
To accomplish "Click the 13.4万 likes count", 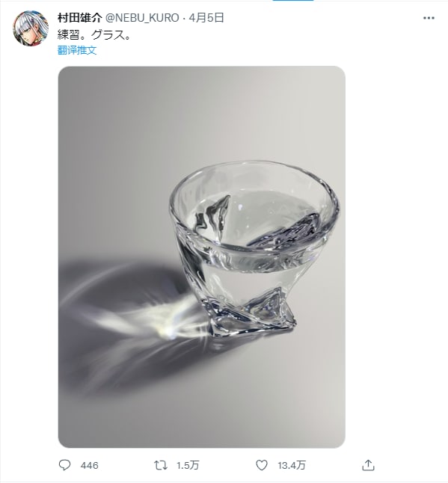I will coord(292,465).
